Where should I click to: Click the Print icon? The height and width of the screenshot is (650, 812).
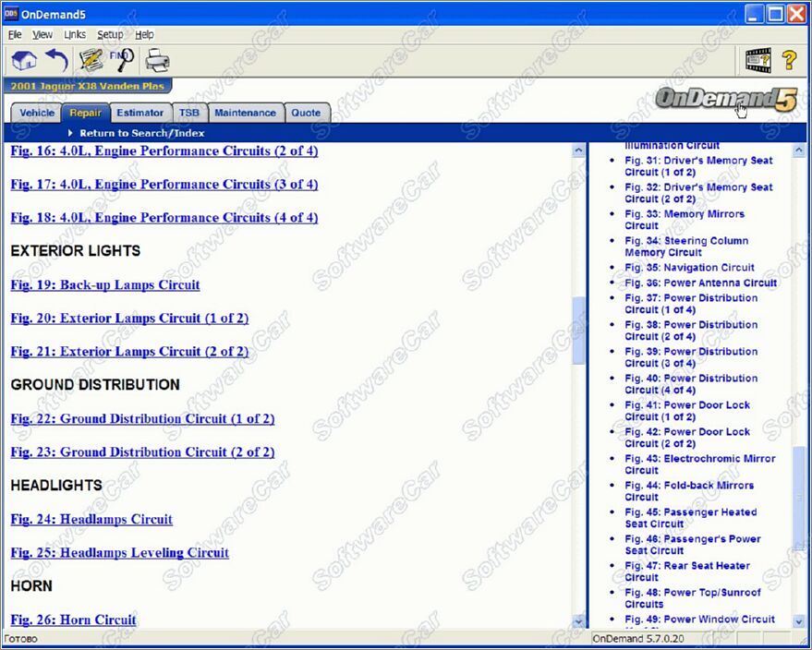tap(157, 61)
